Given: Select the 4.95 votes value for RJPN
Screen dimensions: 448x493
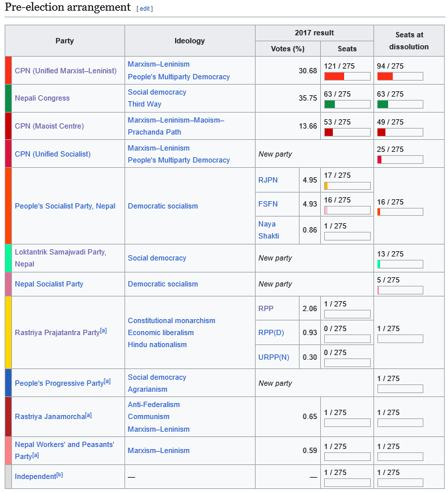Looking at the screenshot, I should coord(310,180).
